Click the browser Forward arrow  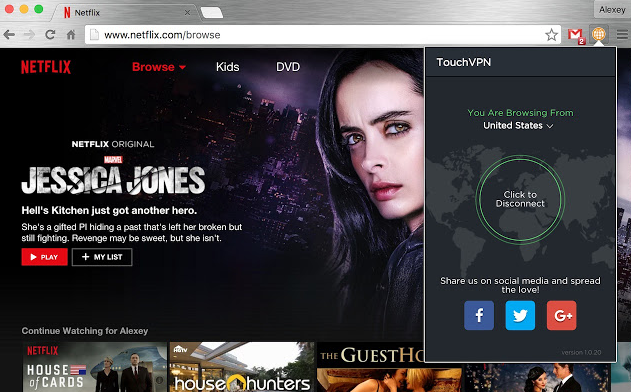[x=29, y=35]
